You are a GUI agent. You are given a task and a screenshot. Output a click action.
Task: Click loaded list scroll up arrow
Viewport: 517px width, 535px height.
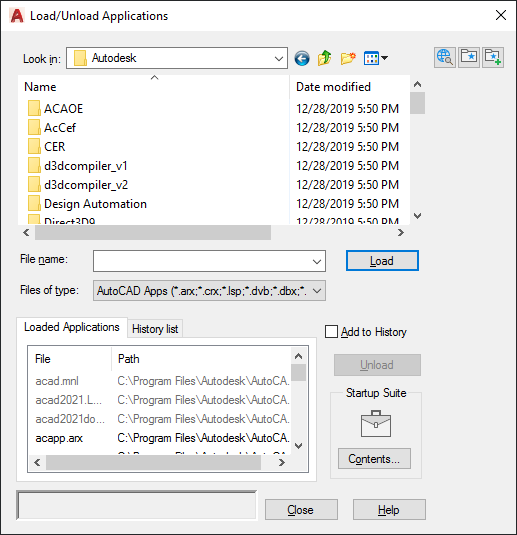coord(299,357)
